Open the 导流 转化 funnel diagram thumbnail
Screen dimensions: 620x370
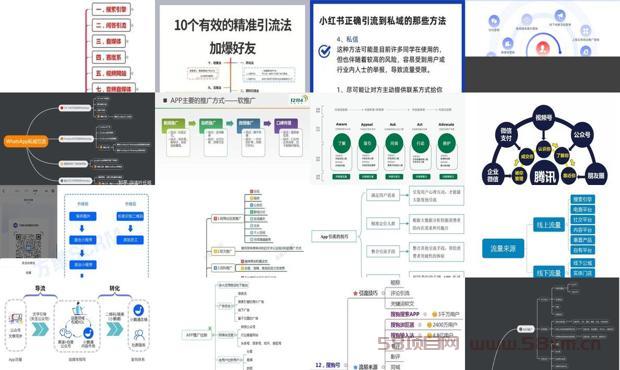coord(77,324)
